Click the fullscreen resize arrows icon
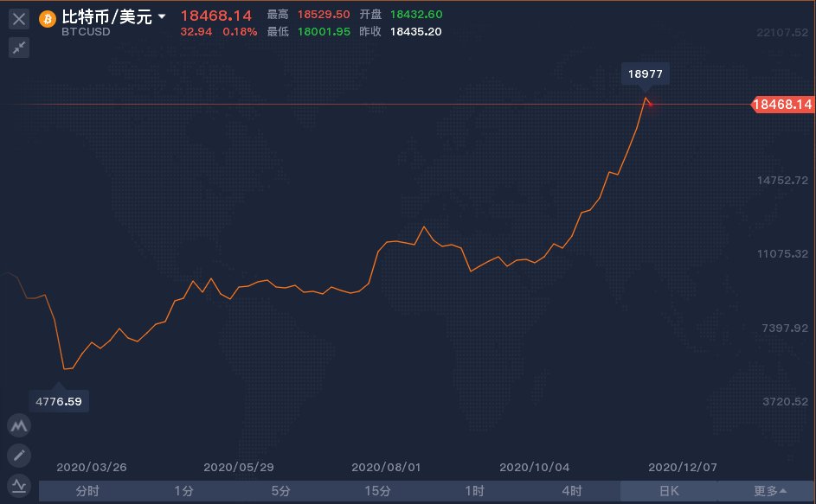 (x=18, y=48)
